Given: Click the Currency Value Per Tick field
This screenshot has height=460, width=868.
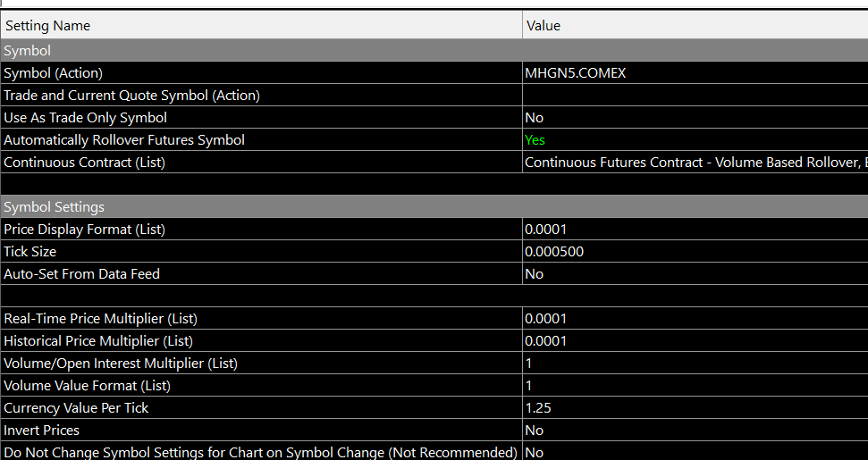Looking at the screenshot, I should (538, 408).
